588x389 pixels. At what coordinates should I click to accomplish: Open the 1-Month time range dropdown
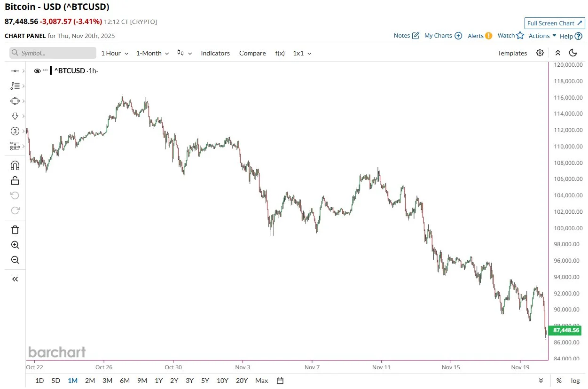tap(151, 53)
